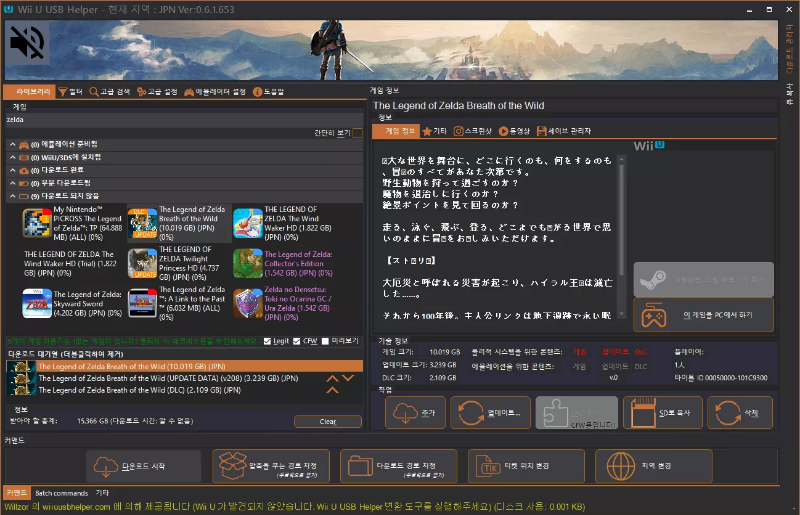Click the lower up arrow in queue
Viewport: 800px width, 515px height.
click(332, 390)
